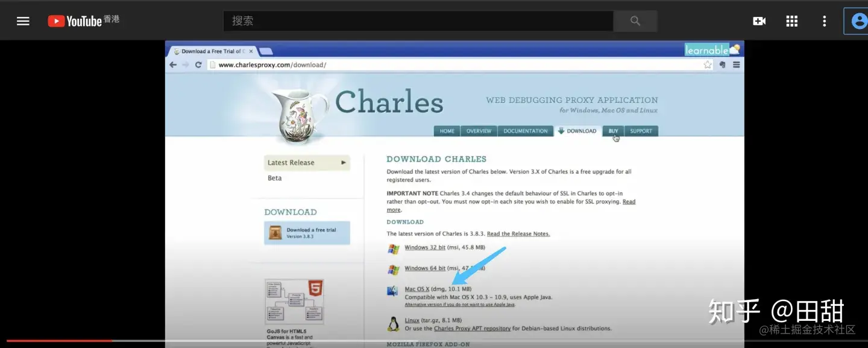
Task: Click the search magnifier button
Action: [x=635, y=21]
